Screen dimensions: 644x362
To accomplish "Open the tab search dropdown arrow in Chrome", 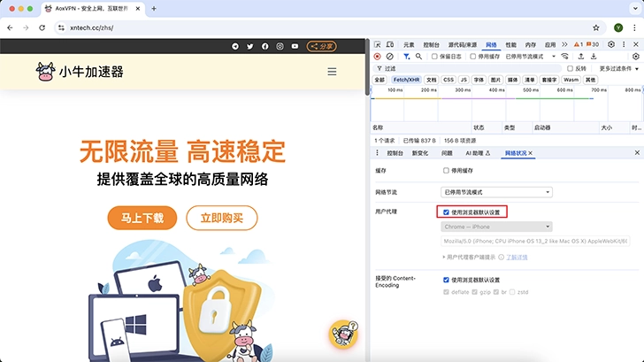I will click(635, 8).
